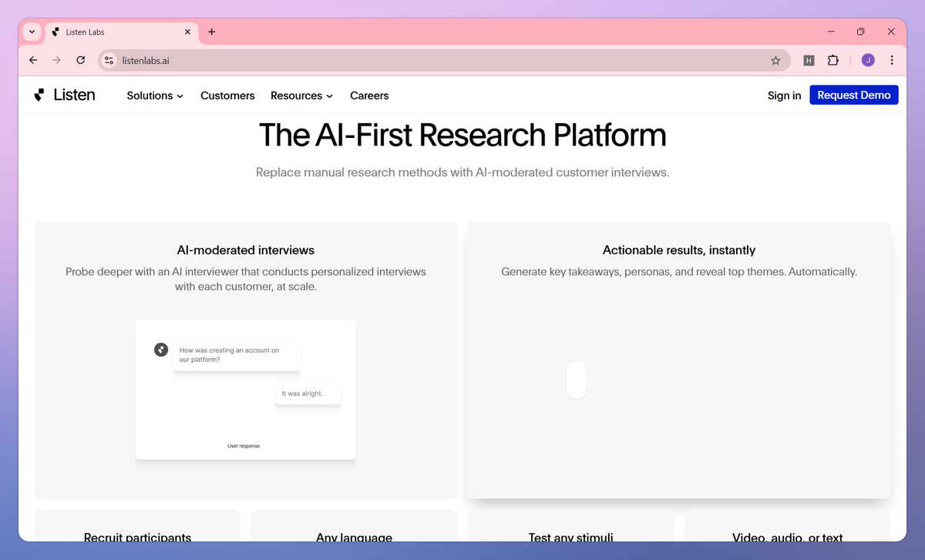
Task: Click the interviewer avatar icon in chat demo
Action: (x=161, y=350)
